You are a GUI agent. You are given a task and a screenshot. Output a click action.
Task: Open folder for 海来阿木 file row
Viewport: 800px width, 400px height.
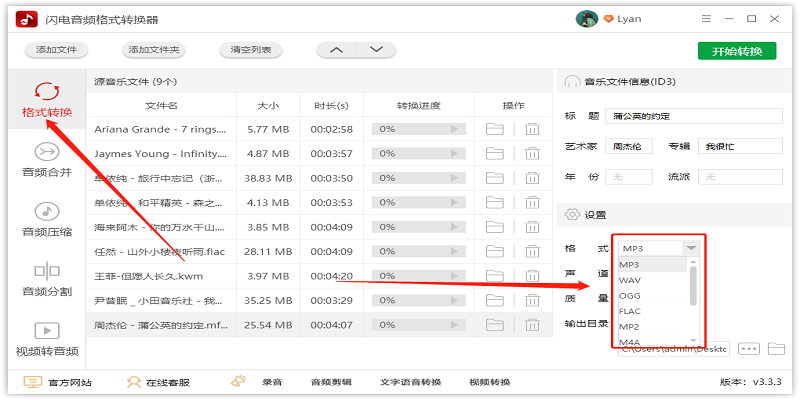tap(494, 227)
